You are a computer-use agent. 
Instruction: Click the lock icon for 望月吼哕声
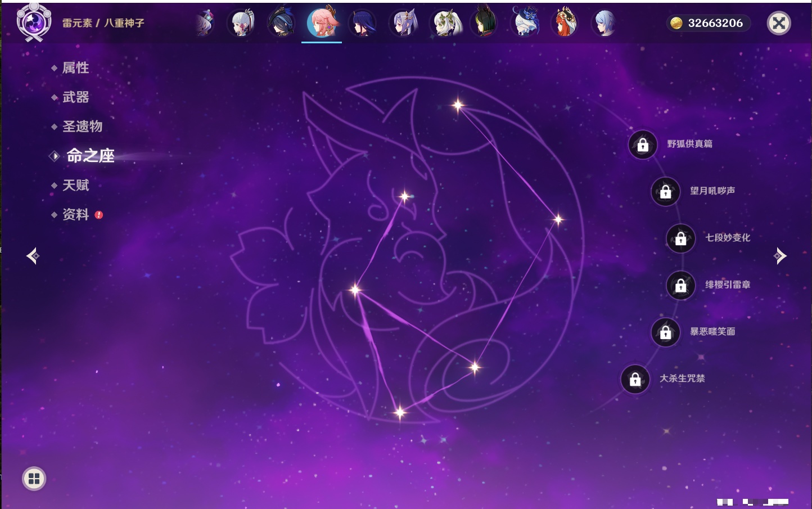pyautogui.click(x=665, y=192)
